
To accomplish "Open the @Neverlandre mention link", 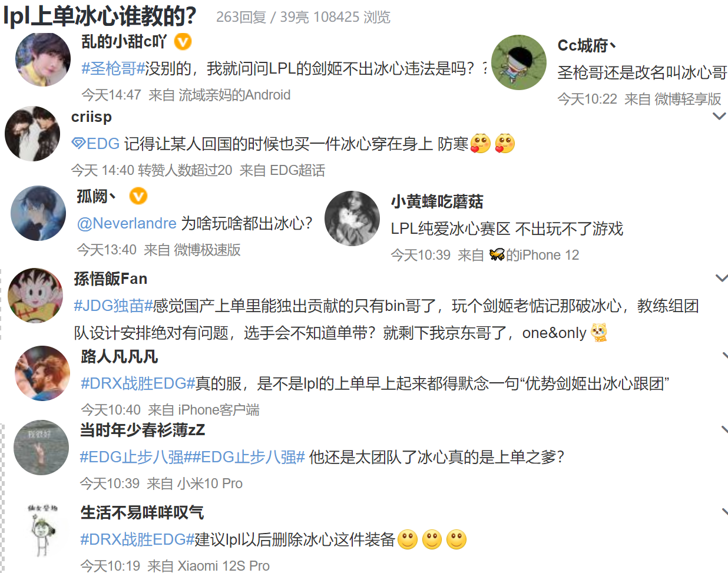I will [127, 223].
